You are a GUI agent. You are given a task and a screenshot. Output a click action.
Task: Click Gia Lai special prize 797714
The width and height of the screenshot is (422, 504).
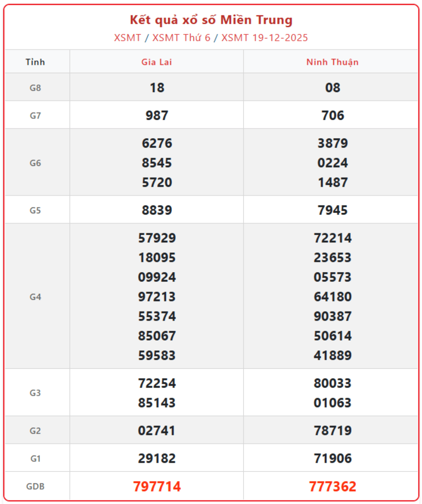click(x=157, y=487)
